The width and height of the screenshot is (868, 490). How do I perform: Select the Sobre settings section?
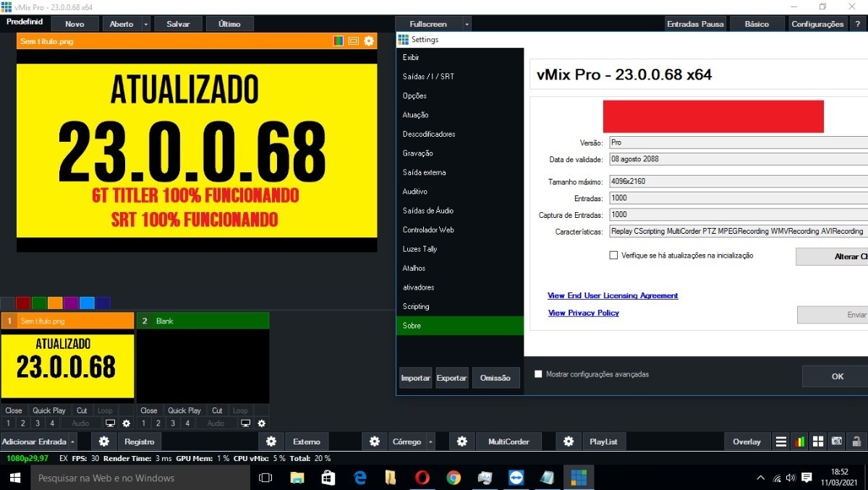click(x=460, y=326)
